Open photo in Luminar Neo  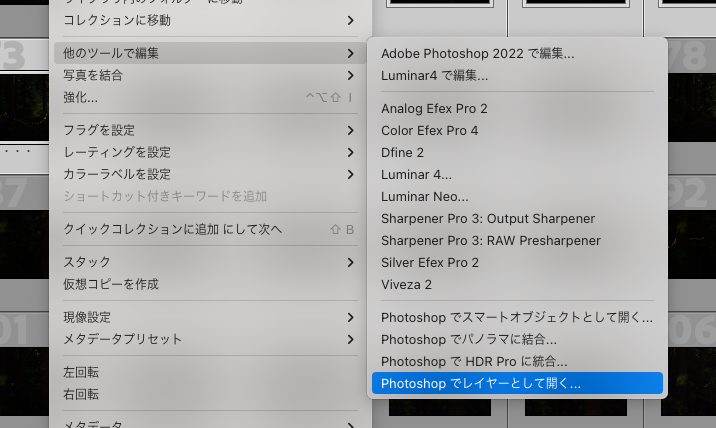coord(424,196)
